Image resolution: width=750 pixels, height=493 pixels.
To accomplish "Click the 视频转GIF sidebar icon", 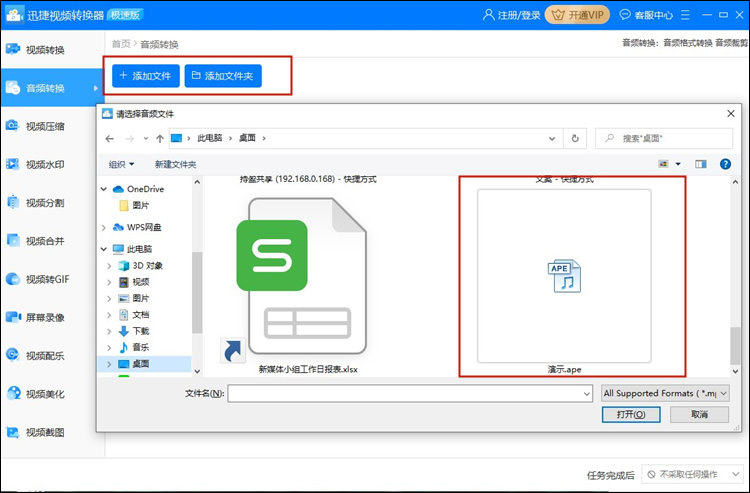I will point(13,279).
